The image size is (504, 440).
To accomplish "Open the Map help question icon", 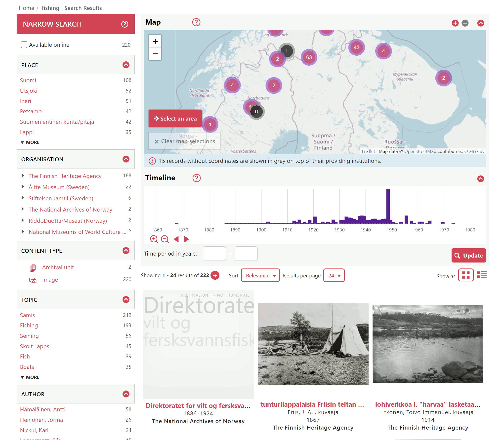I will [x=196, y=22].
